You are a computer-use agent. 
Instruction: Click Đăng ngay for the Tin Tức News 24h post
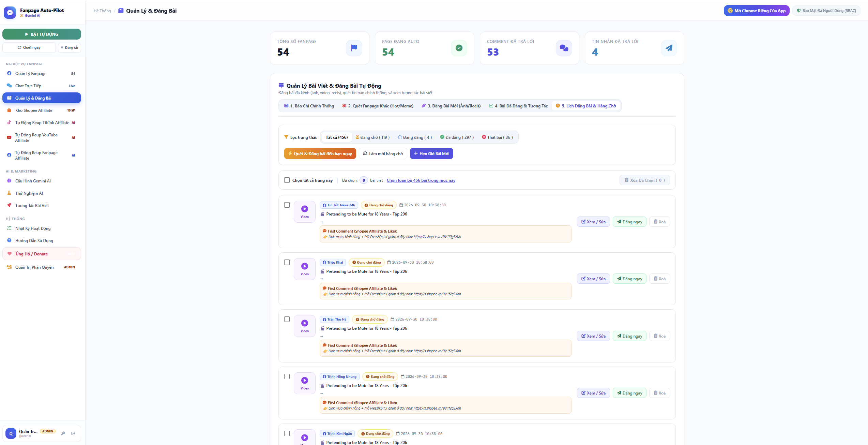(629, 222)
